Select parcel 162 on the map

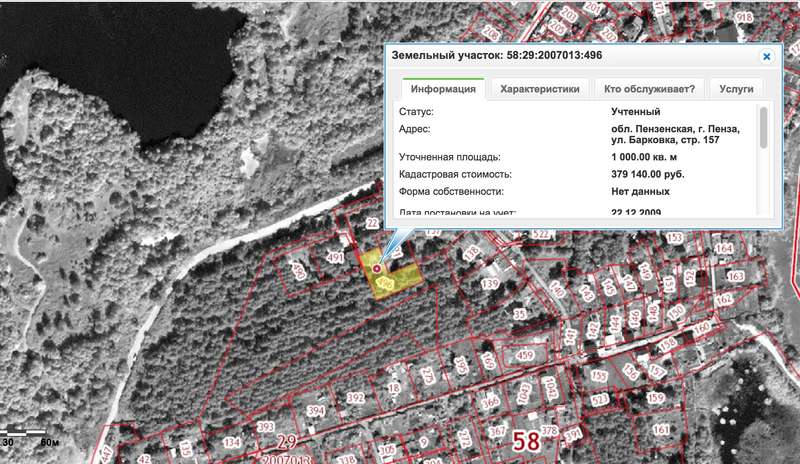724,299
